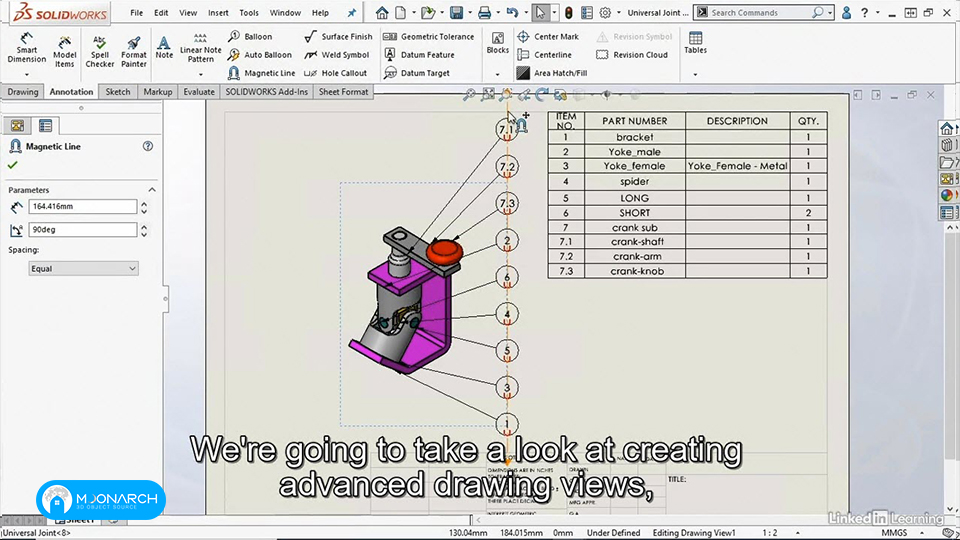Increase the angle value with the stepper

[x=144, y=227]
